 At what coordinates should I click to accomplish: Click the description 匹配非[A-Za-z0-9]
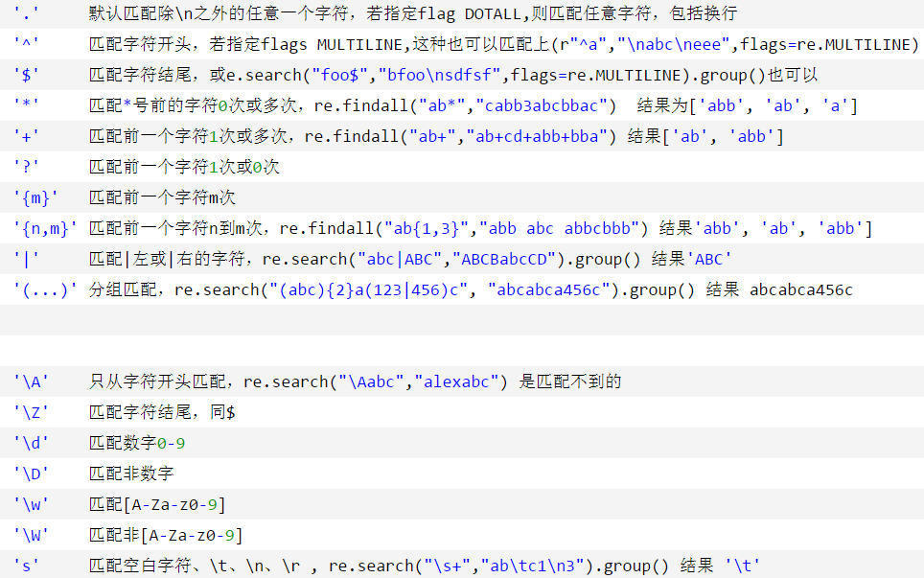tap(166, 535)
